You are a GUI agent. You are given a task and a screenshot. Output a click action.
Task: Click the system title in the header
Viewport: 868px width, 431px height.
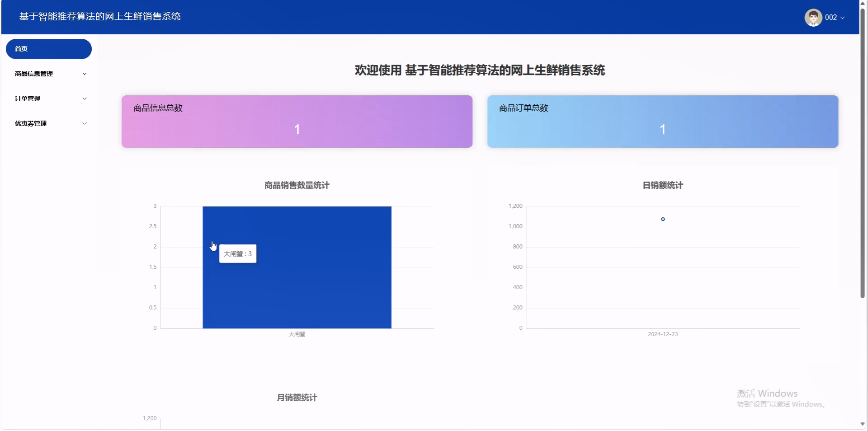click(100, 16)
